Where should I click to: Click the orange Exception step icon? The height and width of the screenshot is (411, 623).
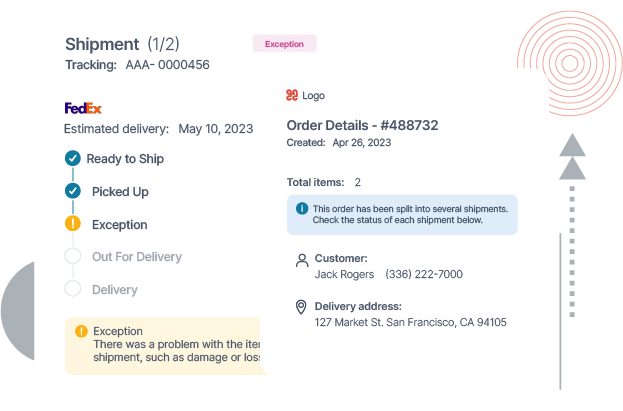[73, 223]
